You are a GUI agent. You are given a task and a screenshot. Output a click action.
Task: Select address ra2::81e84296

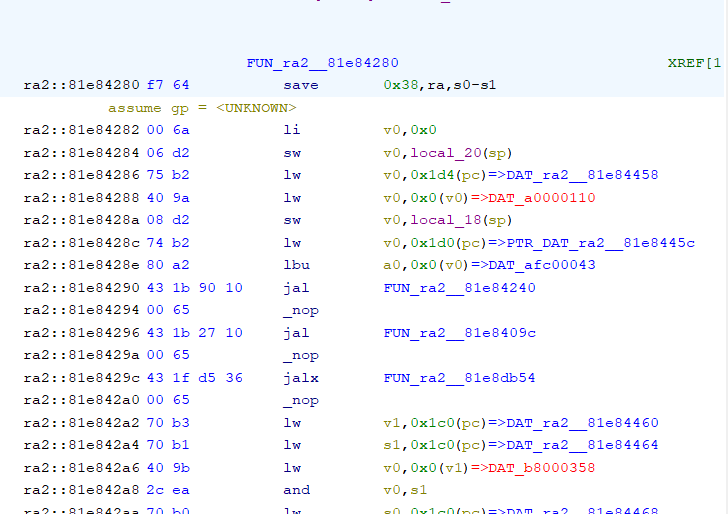(x=81, y=333)
